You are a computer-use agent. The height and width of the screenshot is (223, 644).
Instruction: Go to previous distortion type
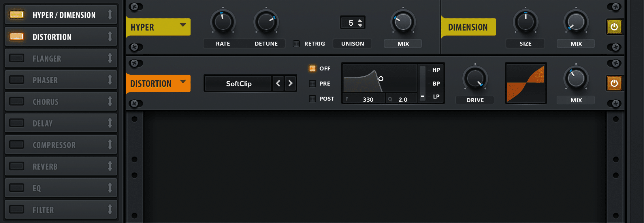(x=278, y=84)
